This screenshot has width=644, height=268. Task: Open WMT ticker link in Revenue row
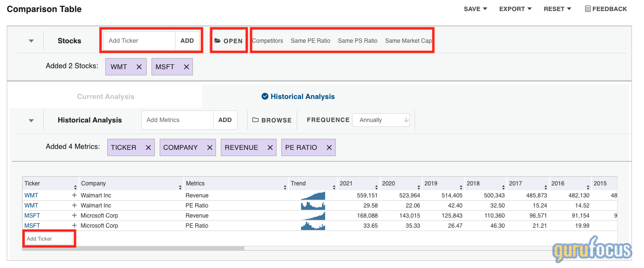pos(31,195)
